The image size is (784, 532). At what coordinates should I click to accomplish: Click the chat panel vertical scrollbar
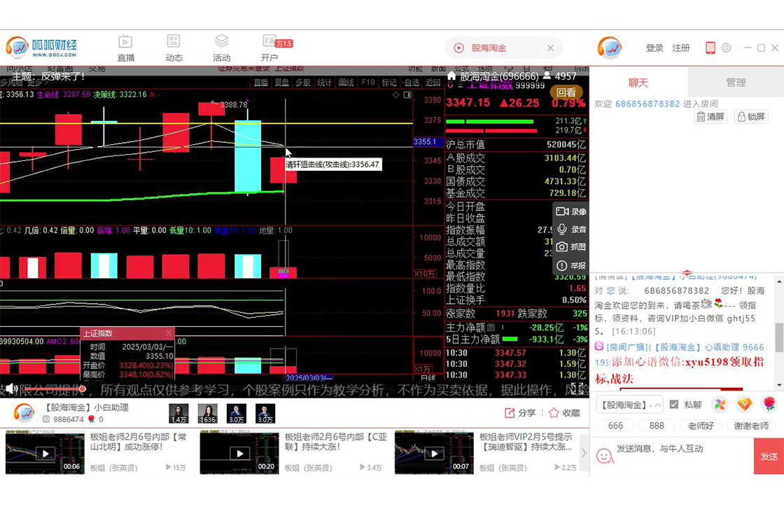point(779,337)
